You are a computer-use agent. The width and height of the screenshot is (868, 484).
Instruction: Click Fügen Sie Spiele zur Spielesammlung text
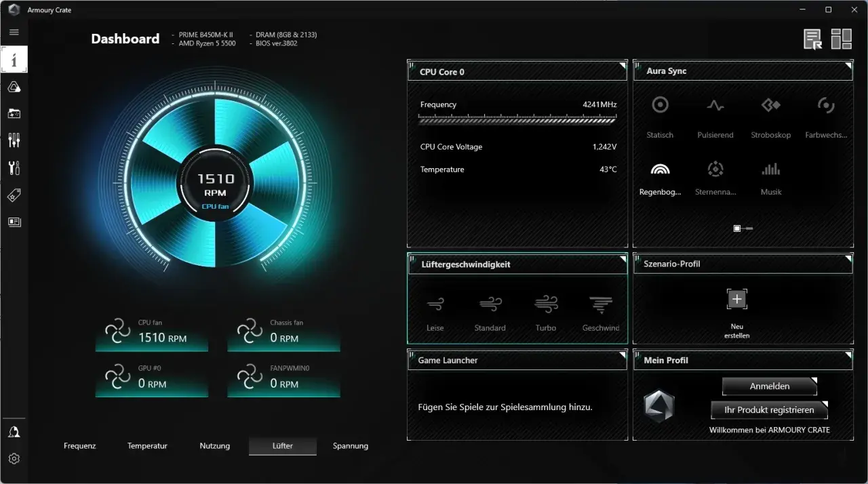505,407
